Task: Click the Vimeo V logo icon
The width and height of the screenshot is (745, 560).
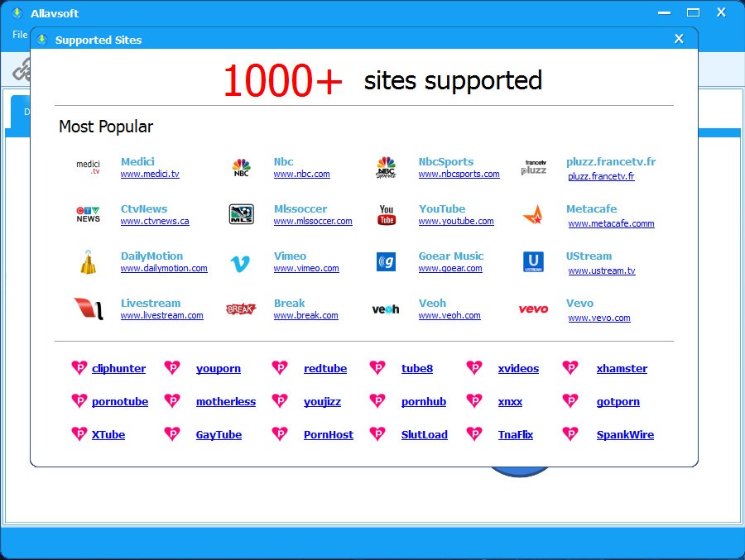Action: (x=240, y=263)
